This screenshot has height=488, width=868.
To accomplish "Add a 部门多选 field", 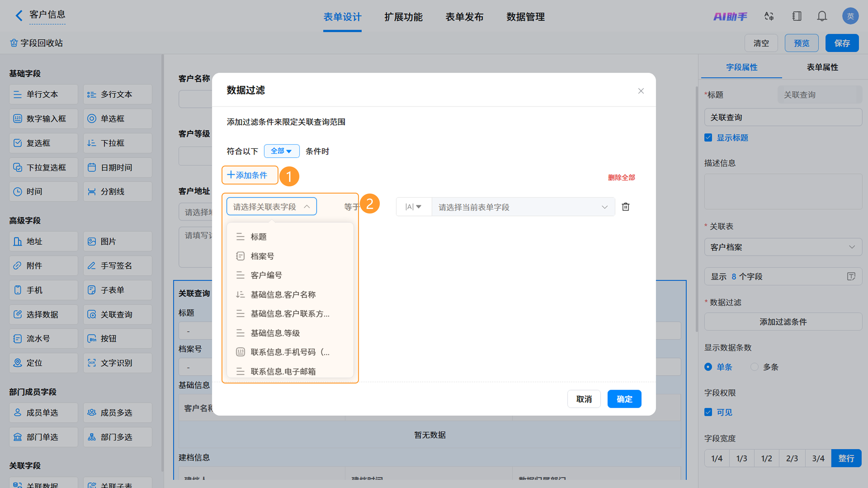I will (118, 437).
